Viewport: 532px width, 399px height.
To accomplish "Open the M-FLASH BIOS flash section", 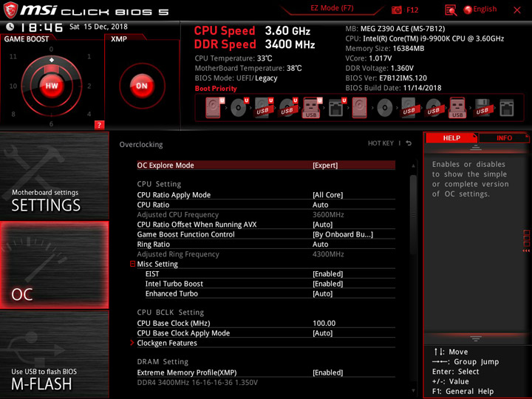I will (x=54, y=354).
